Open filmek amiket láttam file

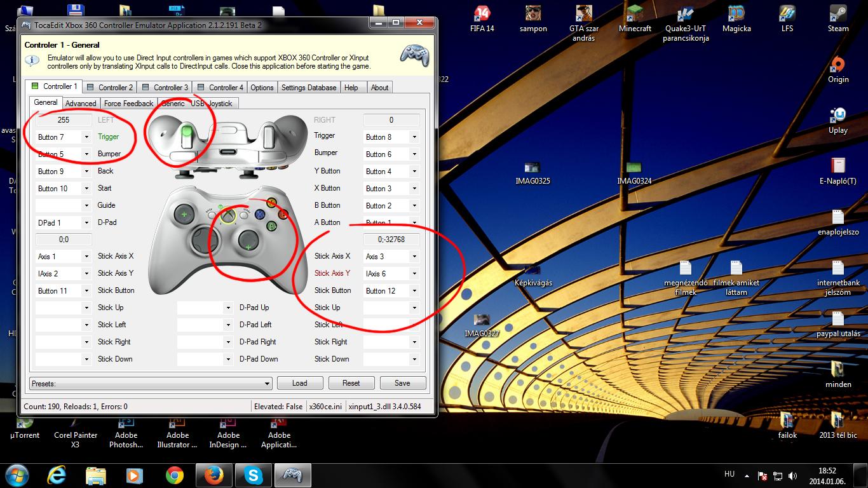point(736,278)
